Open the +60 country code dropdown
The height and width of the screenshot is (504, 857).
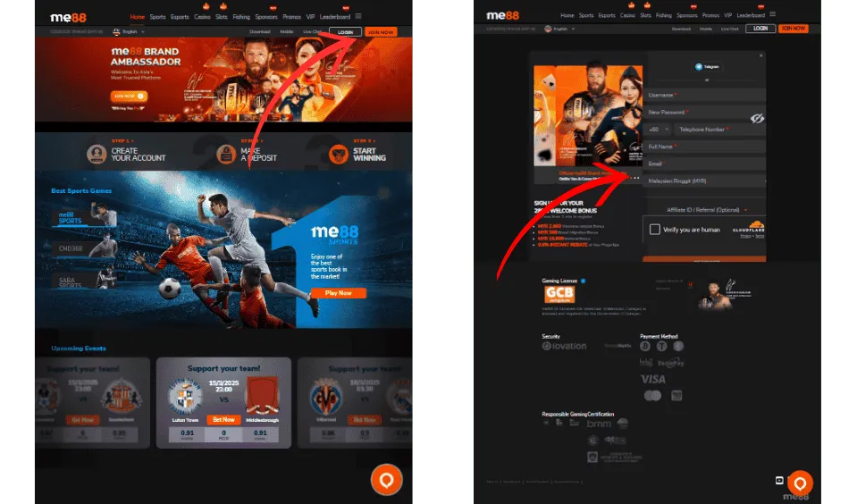pyautogui.click(x=658, y=130)
